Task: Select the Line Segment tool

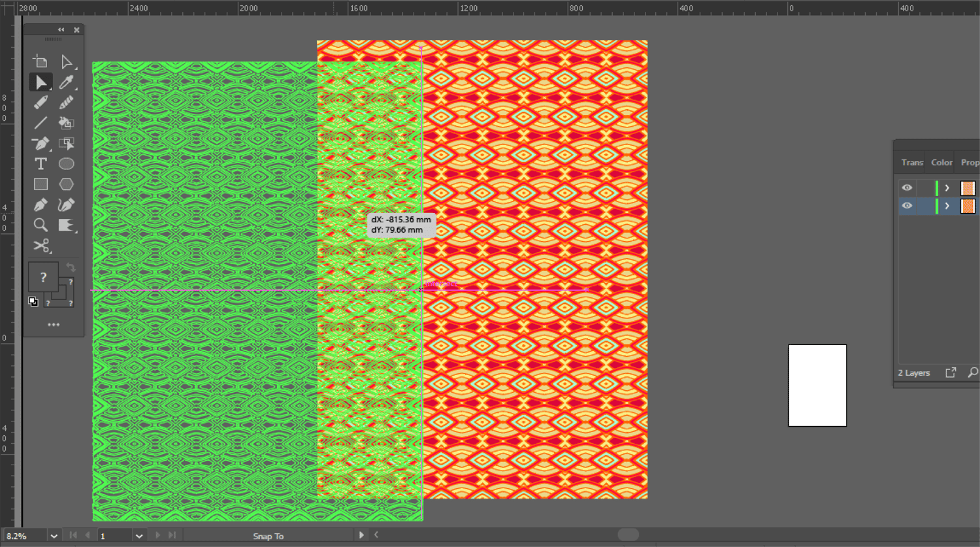Action: [41, 123]
